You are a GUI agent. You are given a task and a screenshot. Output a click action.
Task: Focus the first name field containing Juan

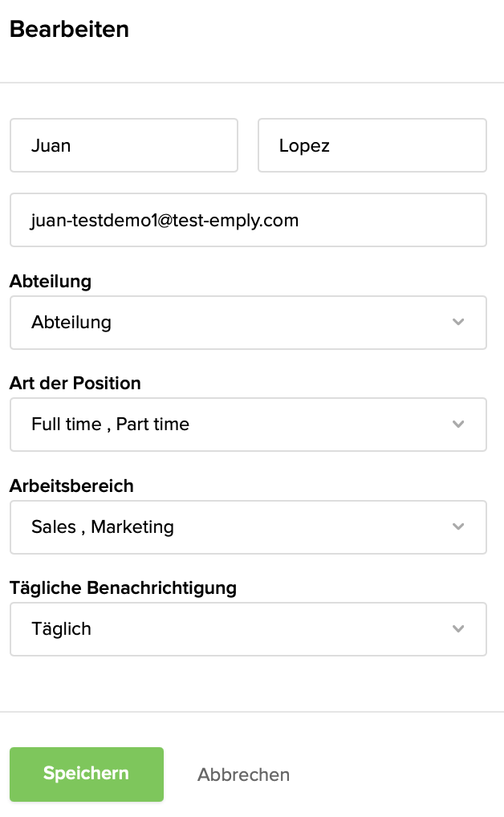click(124, 145)
